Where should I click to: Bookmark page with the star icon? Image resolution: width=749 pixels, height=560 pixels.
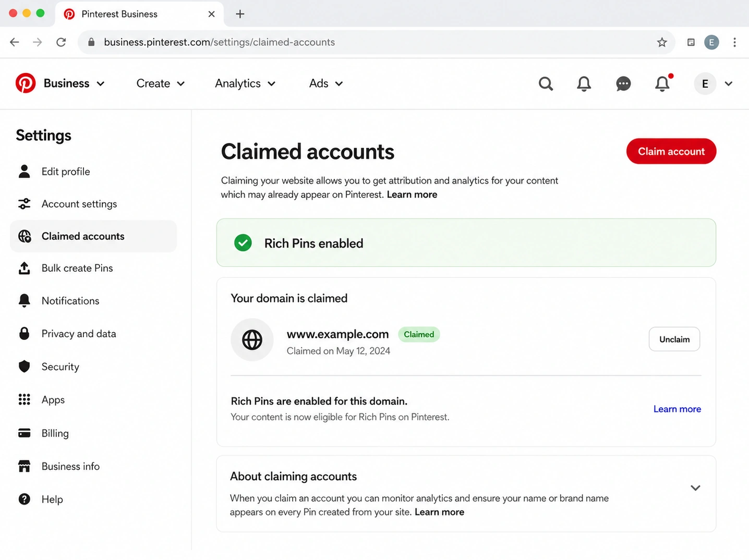pyautogui.click(x=662, y=42)
